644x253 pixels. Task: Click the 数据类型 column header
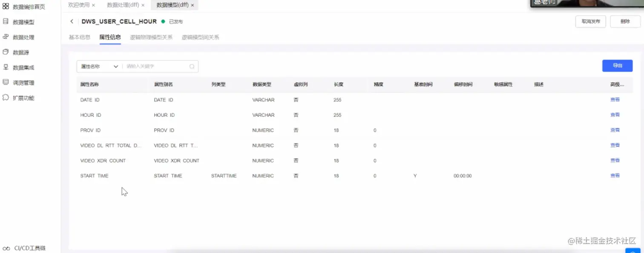(262, 84)
